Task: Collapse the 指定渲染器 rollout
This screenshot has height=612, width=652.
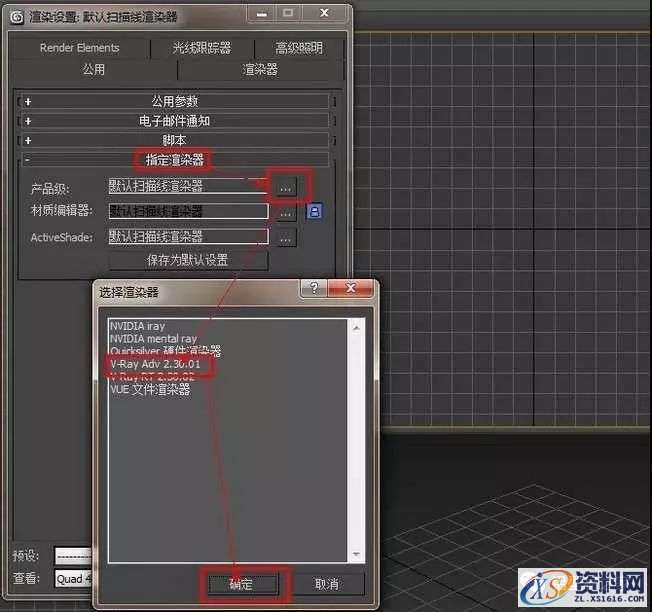Action: tap(175, 160)
